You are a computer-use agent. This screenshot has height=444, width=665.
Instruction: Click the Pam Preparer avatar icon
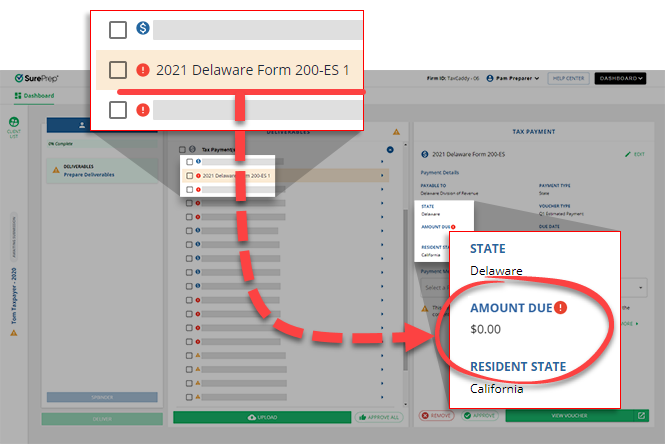[x=490, y=78]
